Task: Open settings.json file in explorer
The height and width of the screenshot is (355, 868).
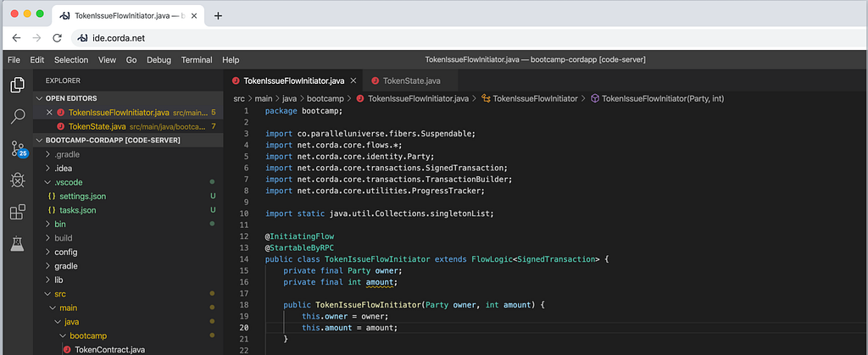Action: 83,196
